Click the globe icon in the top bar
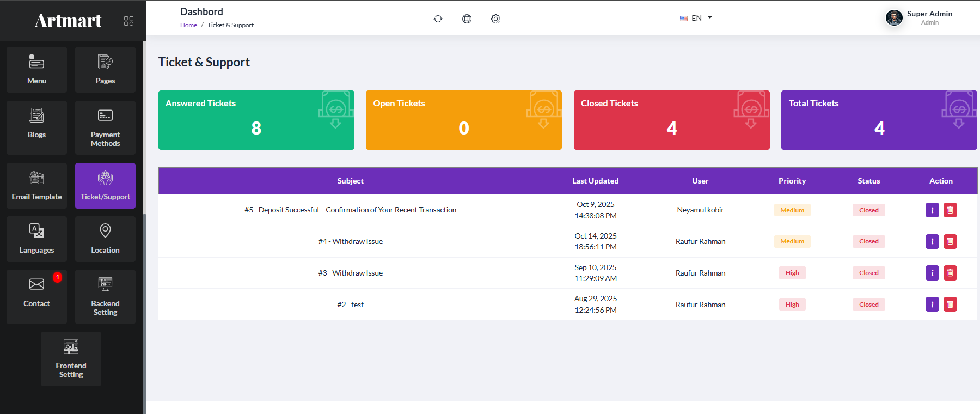The width and height of the screenshot is (980, 414). pos(467,19)
